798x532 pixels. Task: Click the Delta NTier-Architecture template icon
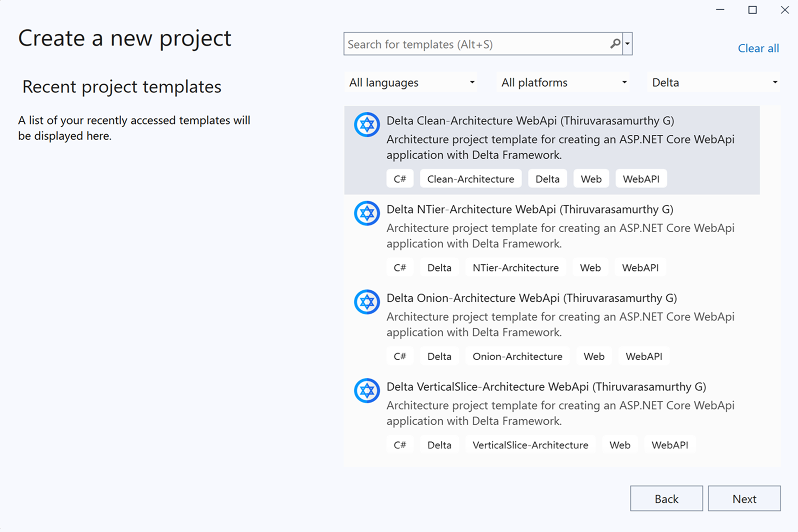(367, 213)
